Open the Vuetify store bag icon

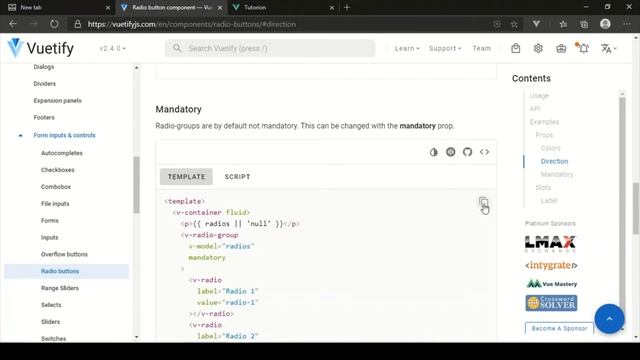pyautogui.click(x=516, y=48)
